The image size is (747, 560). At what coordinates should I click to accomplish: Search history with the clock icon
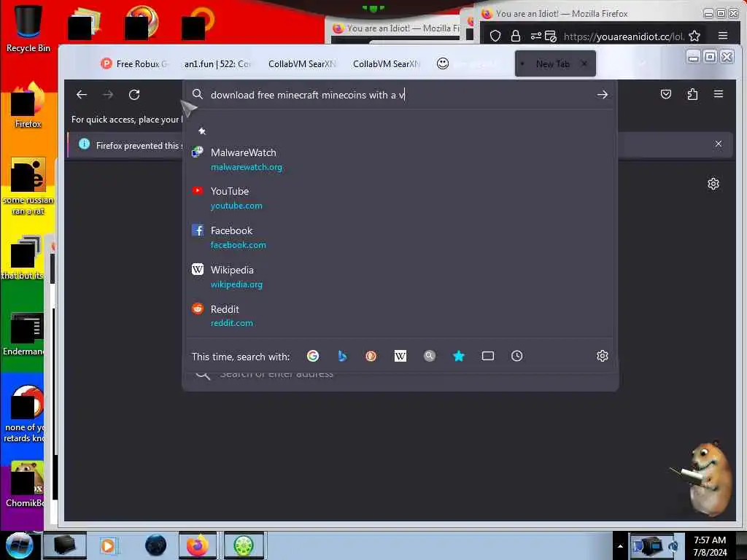pos(517,356)
